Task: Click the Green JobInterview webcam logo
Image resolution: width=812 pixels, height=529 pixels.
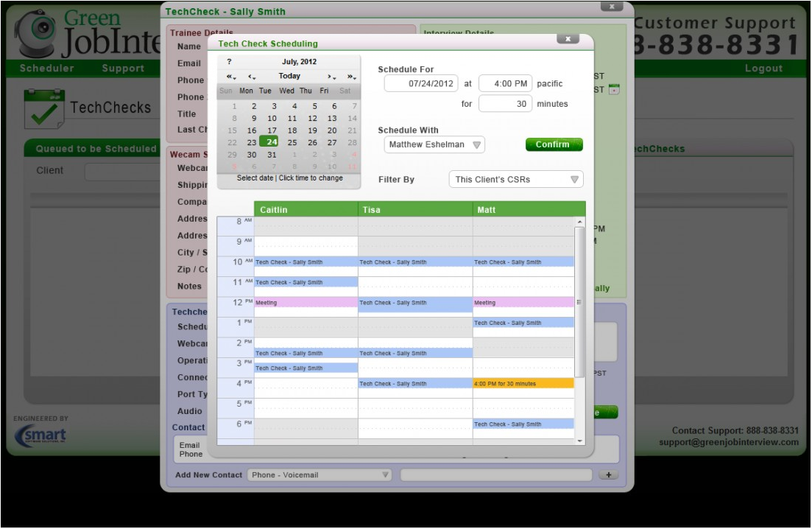Action: point(36,33)
